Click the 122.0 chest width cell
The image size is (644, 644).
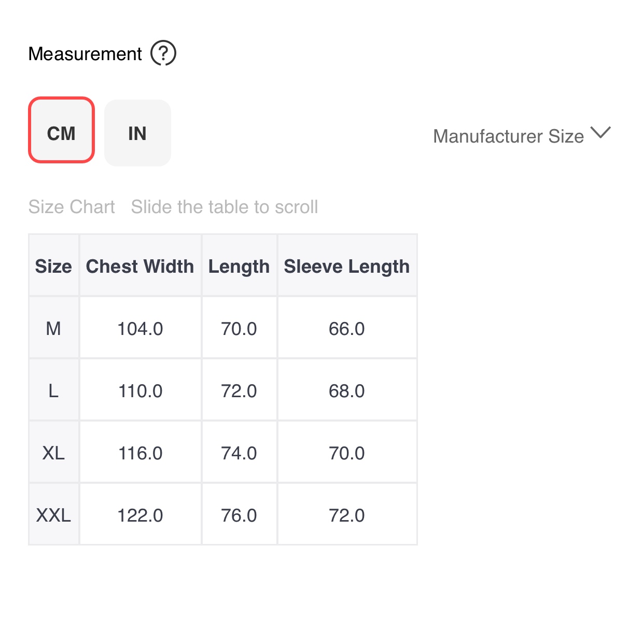(x=140, y=515)
